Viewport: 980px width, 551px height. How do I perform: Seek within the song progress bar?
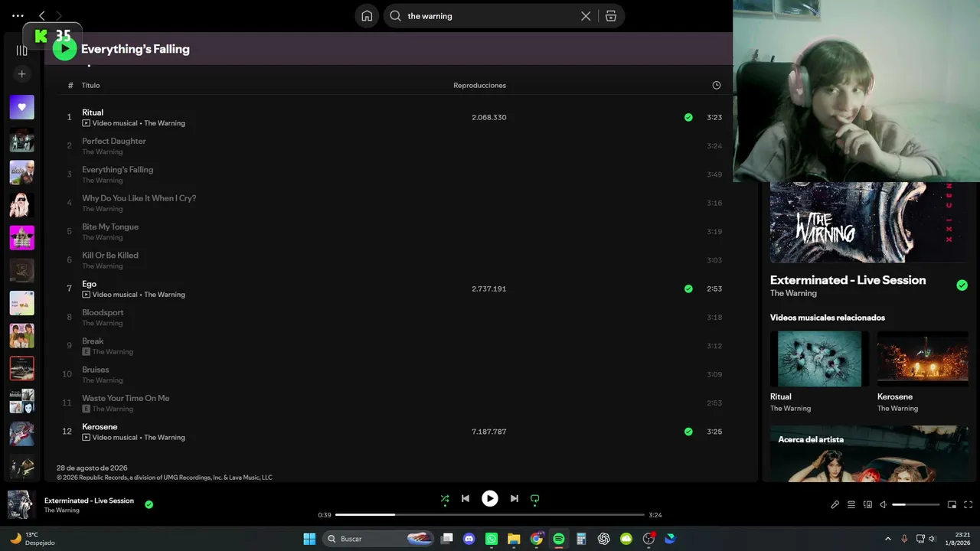(489, 515)
